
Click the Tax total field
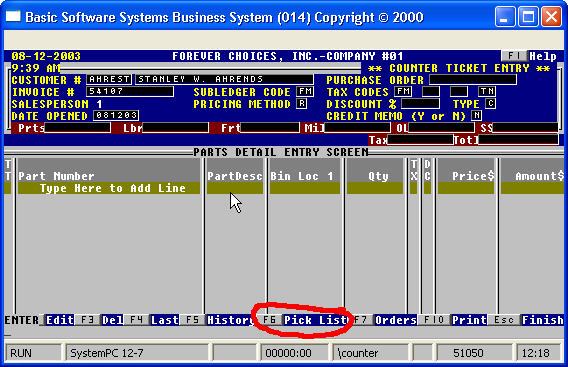pos(420,140)
